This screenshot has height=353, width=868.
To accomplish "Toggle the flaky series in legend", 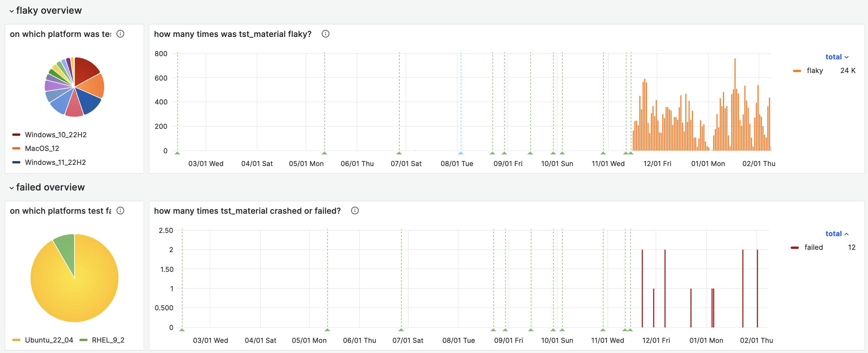I will tap(815, 70).
